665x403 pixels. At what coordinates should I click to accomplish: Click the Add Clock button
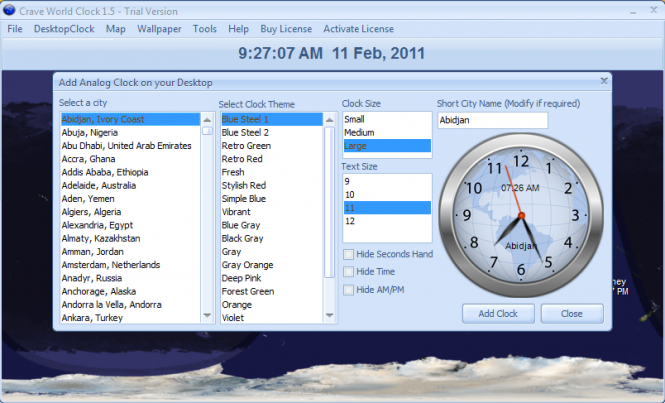point(498,313)
